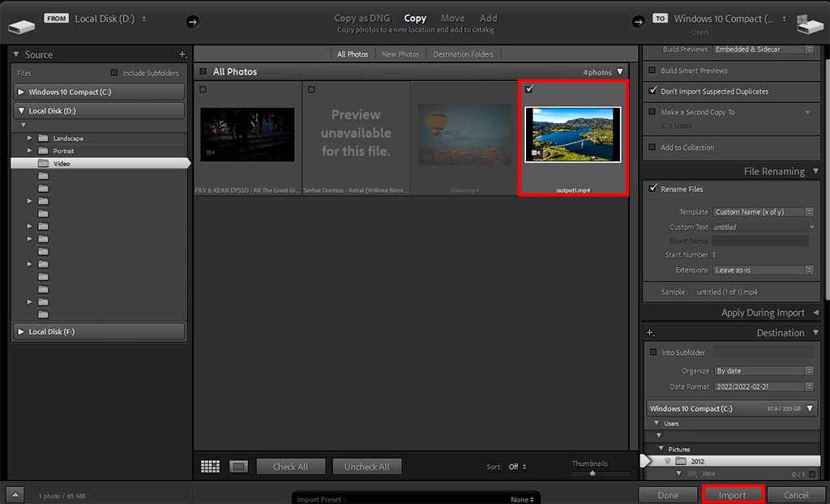830x504 pixels.
Task: Click the Landscape folder icon
Action: click(x=44, y=139)
